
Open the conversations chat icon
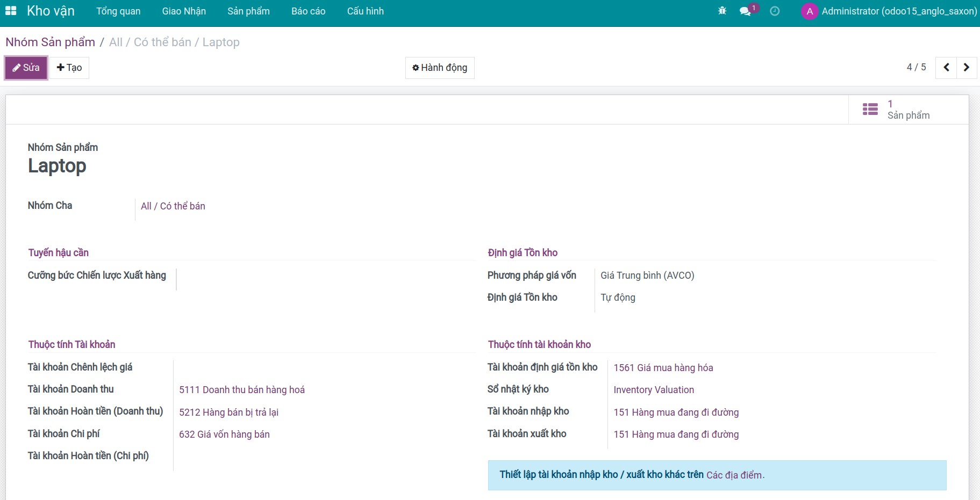click(x=745, y=11)
